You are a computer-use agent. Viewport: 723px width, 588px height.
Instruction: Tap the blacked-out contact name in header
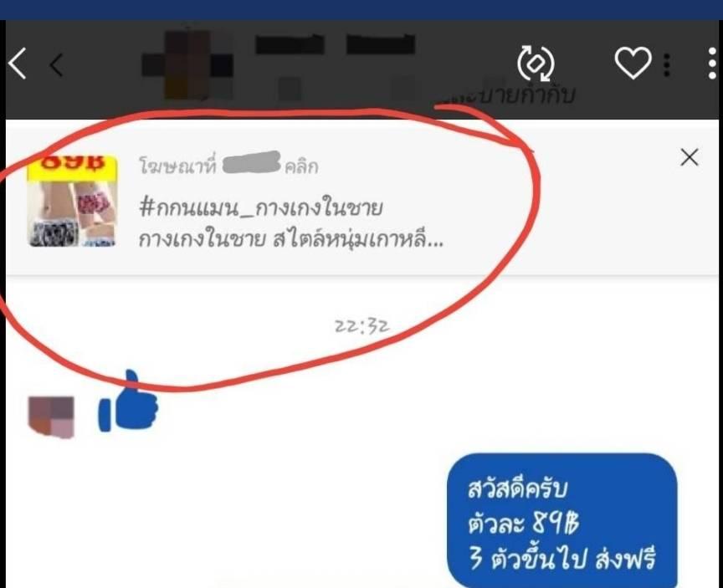tap(336, 44)
